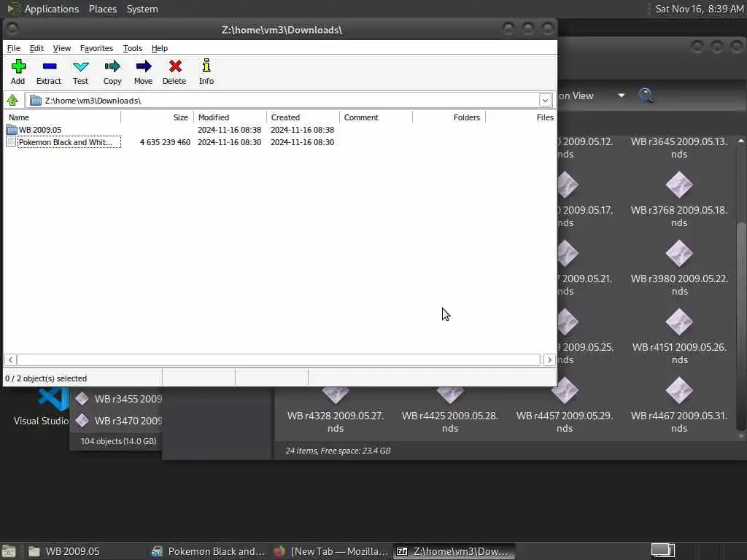This screenshot has height=560, width=747.
Task: Sort by the Comment column header
Action: point(376,117)
